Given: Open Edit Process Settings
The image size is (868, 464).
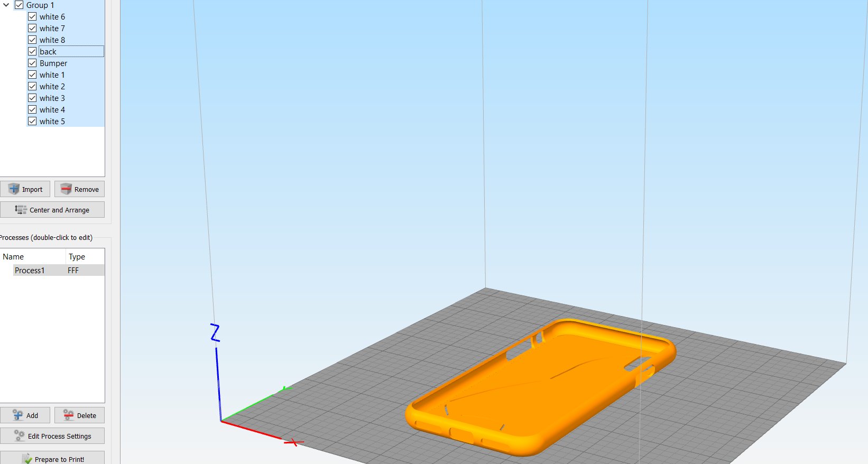Looking at the screenshot, I should (52, 436).
